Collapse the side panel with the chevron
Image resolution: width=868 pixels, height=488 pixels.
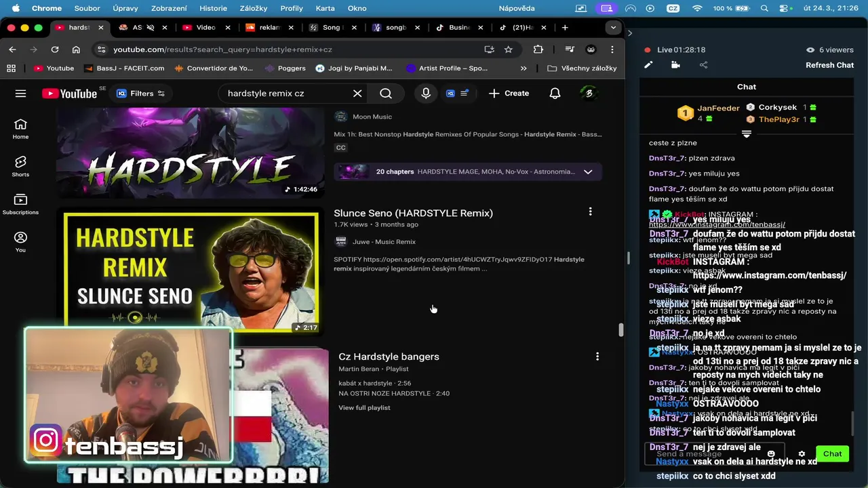[630, 33]
